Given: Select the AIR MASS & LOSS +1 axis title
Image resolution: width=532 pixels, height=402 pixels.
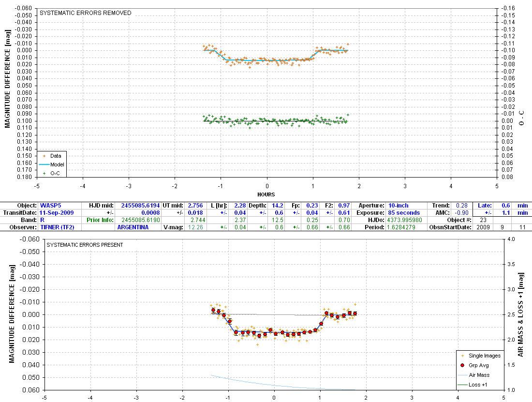Looking at the screenshot, I should [x=520, y=314].
